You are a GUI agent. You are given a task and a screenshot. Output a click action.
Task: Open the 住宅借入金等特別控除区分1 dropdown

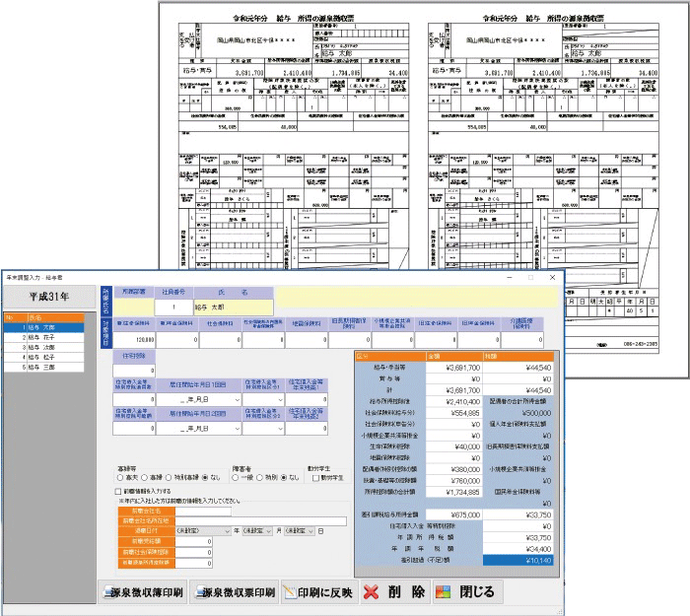point(280,400)
